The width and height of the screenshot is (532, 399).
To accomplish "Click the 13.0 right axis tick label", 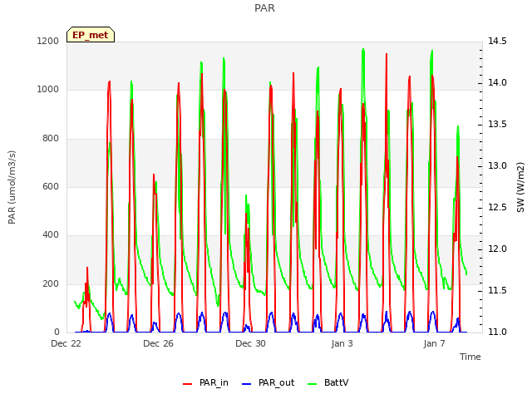I will pyautogui.click(x=497, y=166).
